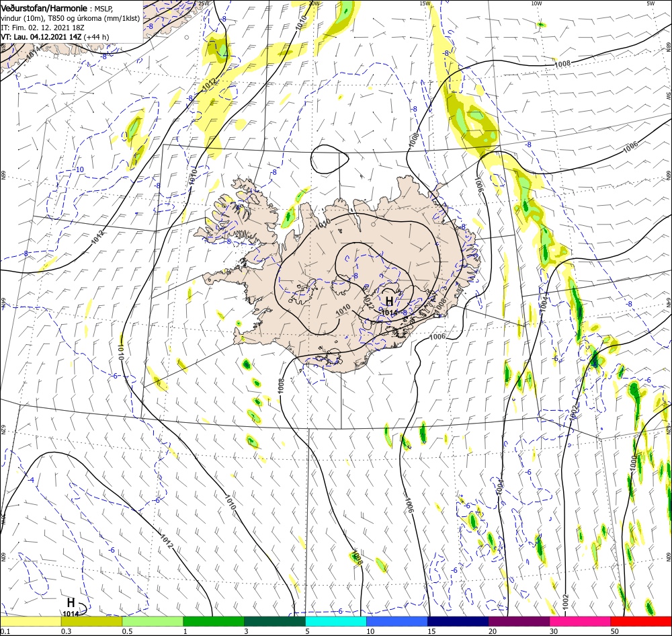The width and height of the screenshot is (672, 636).
Task: Click legend tick value '0.5'
Action: [x=127, y=631]
